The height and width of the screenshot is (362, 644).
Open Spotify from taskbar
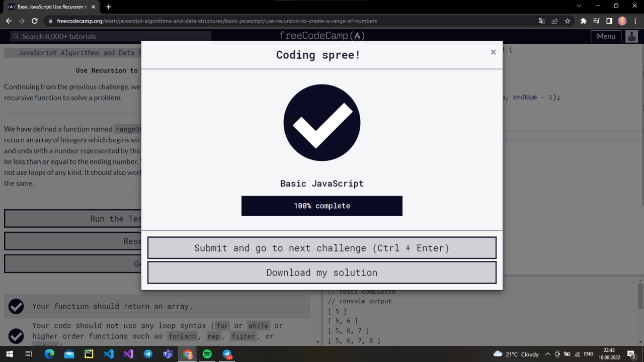207,354
